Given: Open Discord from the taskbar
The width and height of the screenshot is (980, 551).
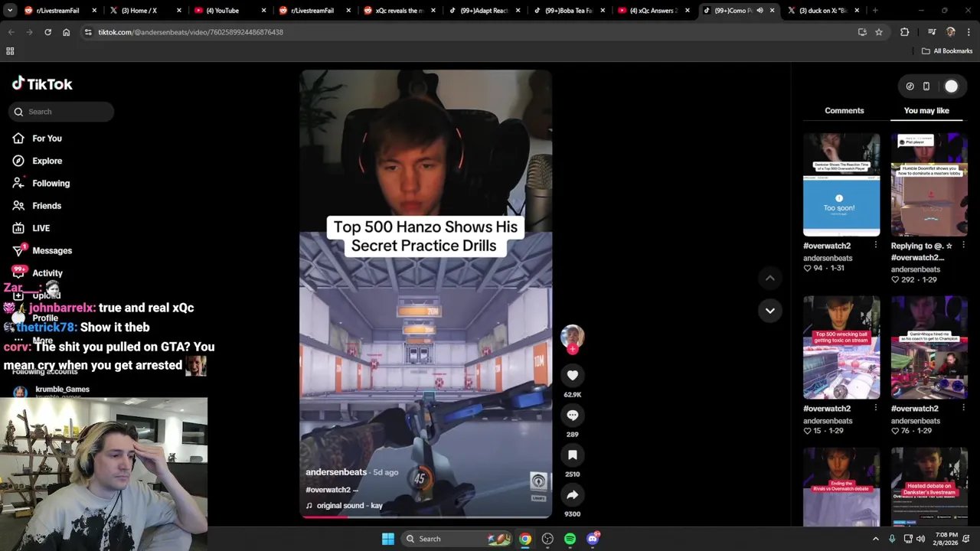Looking at the screenshot, I should click(x=593, y=539).
